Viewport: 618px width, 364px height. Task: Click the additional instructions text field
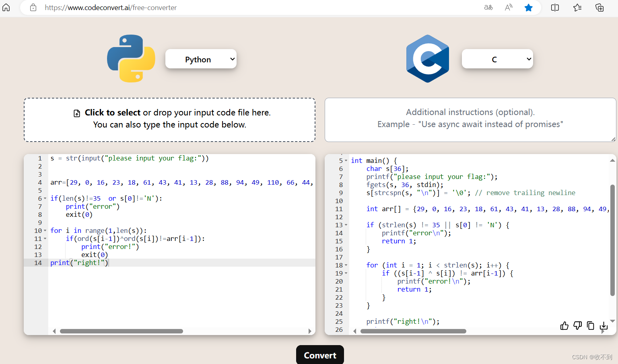click(470, 120)
